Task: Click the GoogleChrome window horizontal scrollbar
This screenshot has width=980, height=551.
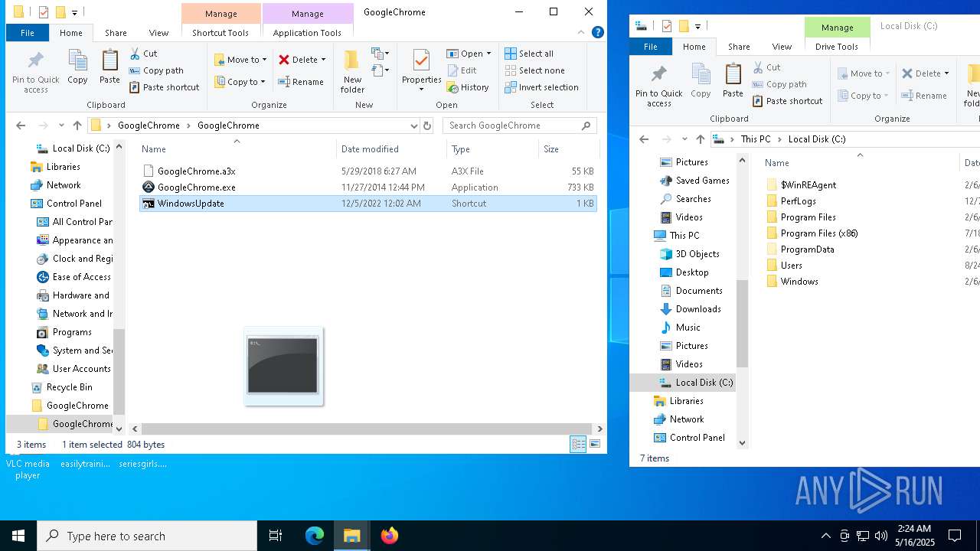Action: tap(367, 429)
